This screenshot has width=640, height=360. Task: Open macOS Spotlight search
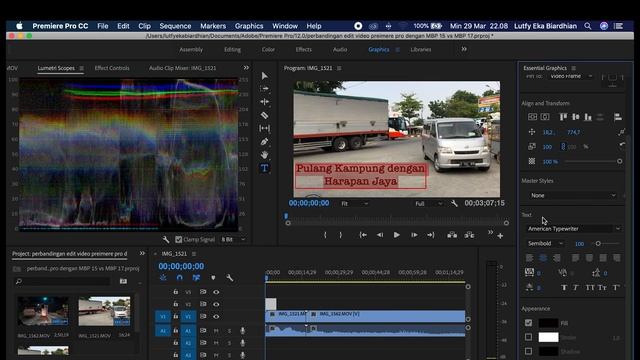588,26
